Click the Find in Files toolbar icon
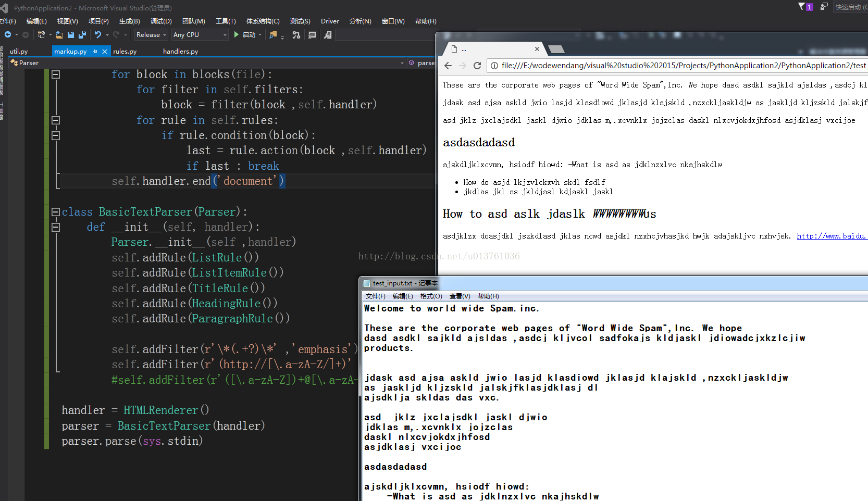Viewport: 868px width, 501px height. tap(273, 35)
